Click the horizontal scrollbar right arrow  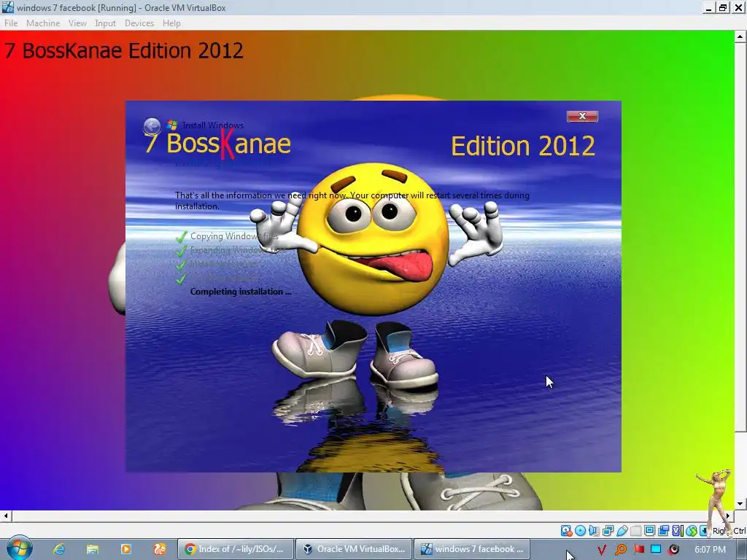point(728,516)
